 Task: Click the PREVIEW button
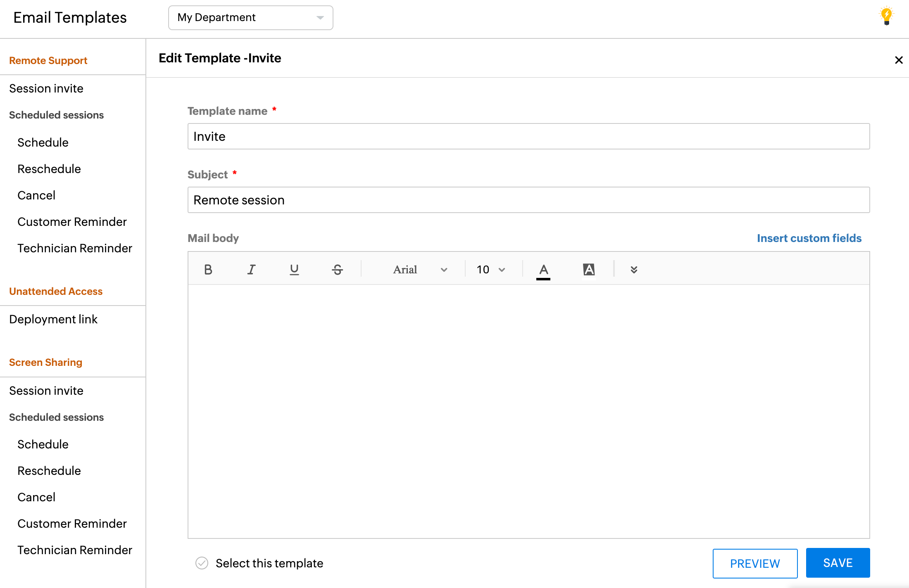coord(755,563)
